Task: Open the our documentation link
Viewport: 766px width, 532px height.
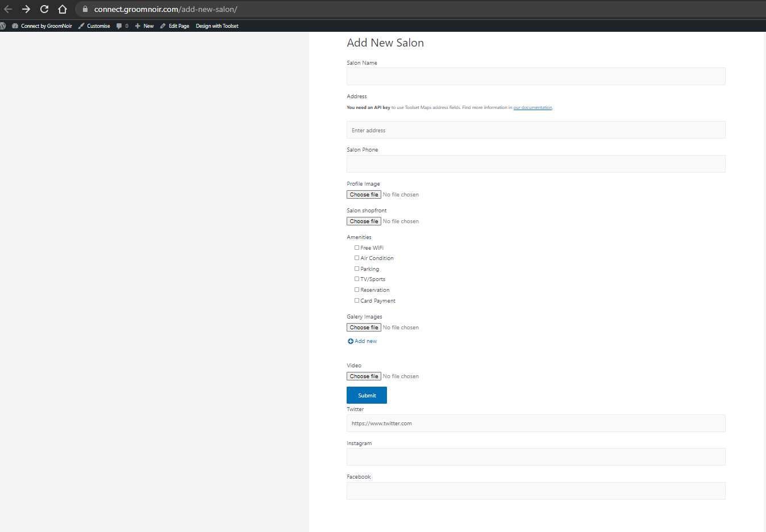Action: coord(532,107)
